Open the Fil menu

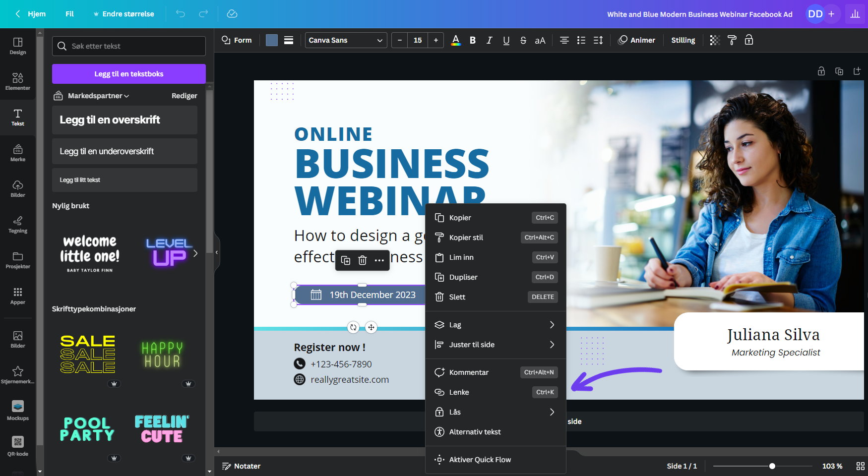tap(69, 14)
